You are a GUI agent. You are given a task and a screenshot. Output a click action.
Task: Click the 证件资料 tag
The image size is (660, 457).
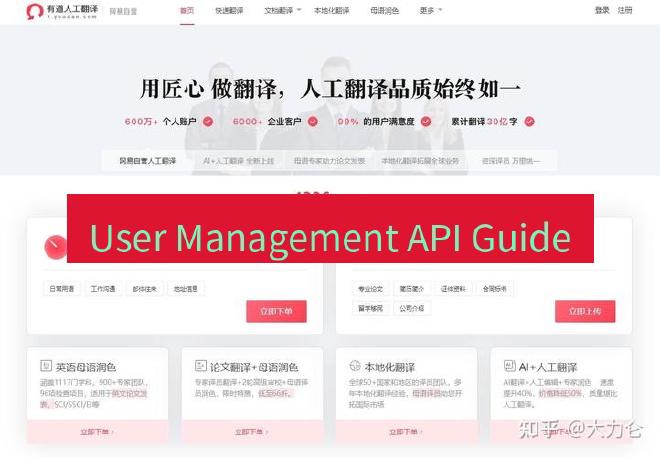tap(453, 289)
